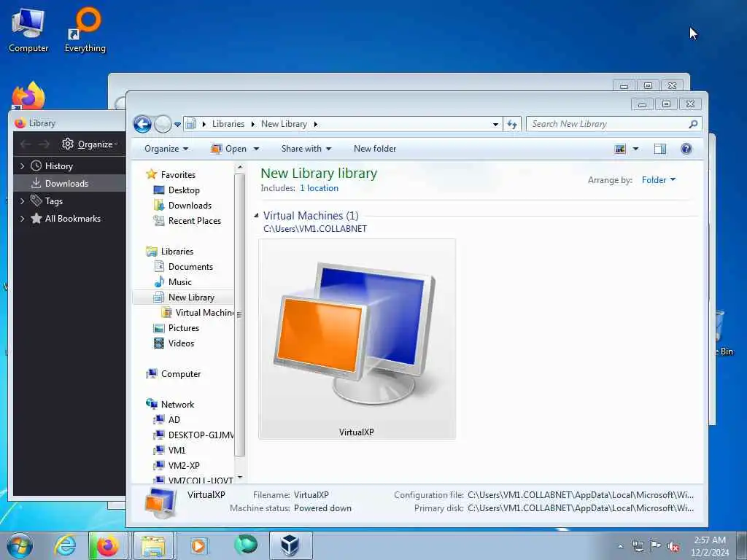Open the Windows Start menu
Viewport: 747px width, 560px height.
20,545
